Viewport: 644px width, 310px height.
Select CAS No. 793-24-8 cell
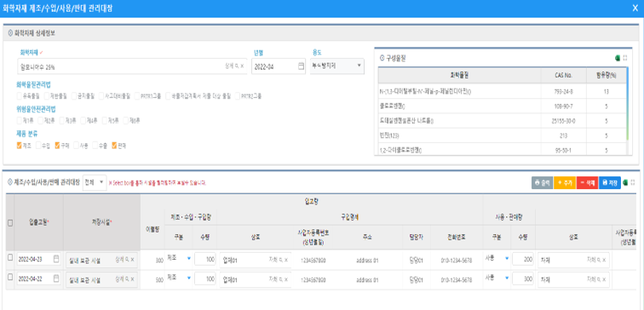tap(563, 92)
